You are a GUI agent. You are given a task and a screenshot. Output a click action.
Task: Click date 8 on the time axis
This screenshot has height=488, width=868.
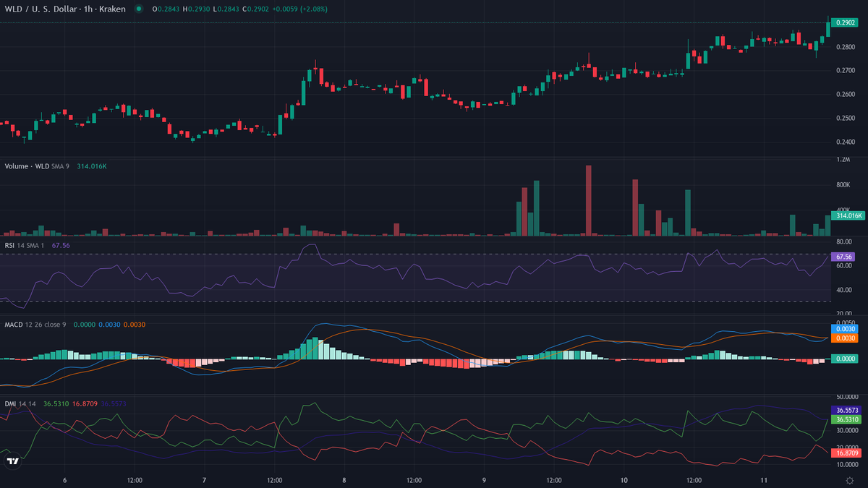tap(344, 480)
